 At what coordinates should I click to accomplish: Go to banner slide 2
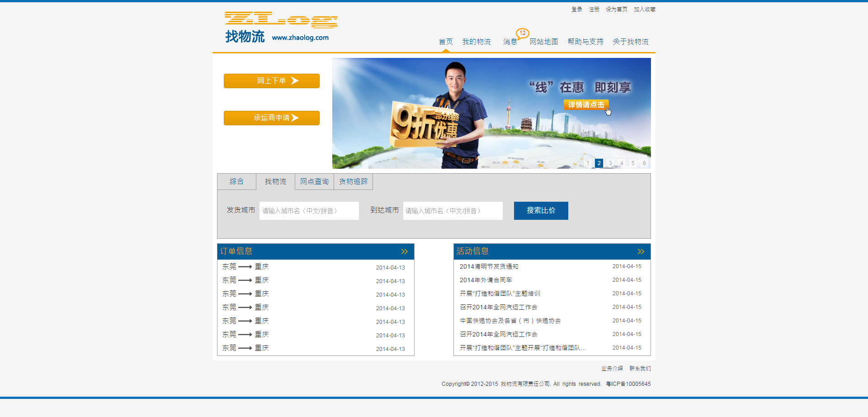pyautogui.click(x=599, y=163)
